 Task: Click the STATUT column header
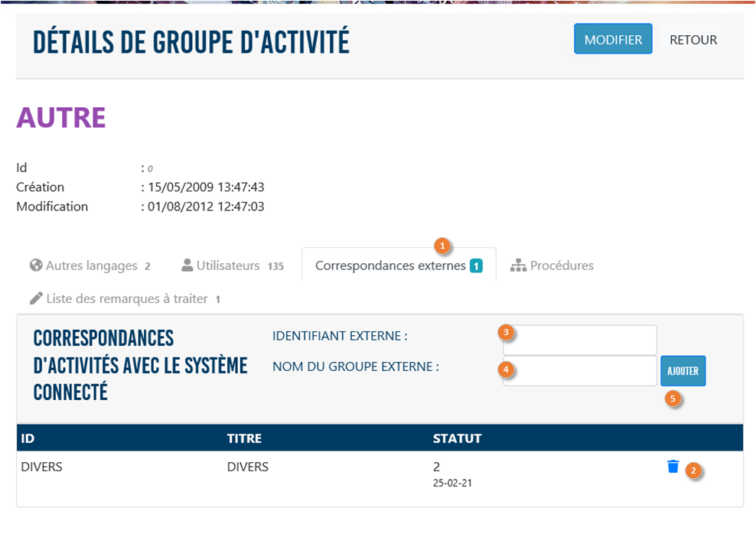[457, 438]
